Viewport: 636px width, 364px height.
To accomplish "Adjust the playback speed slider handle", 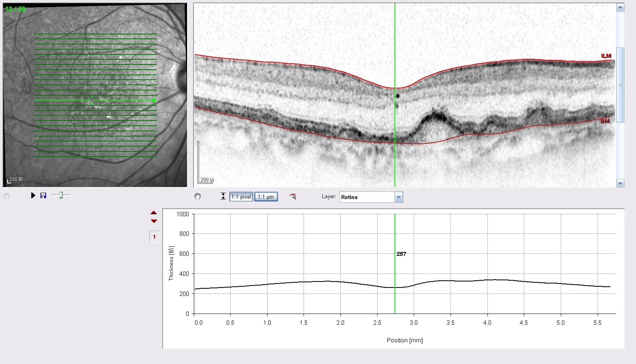I will point(61,195).
